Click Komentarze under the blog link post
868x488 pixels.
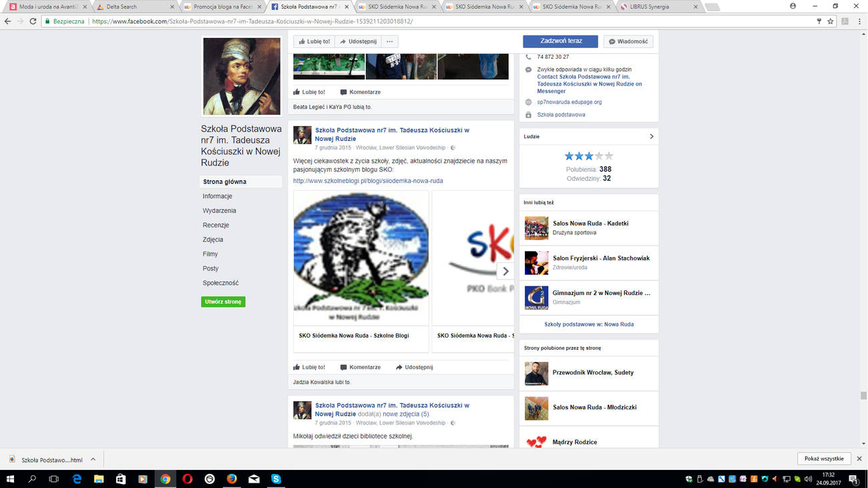click(x=361, y=367)
